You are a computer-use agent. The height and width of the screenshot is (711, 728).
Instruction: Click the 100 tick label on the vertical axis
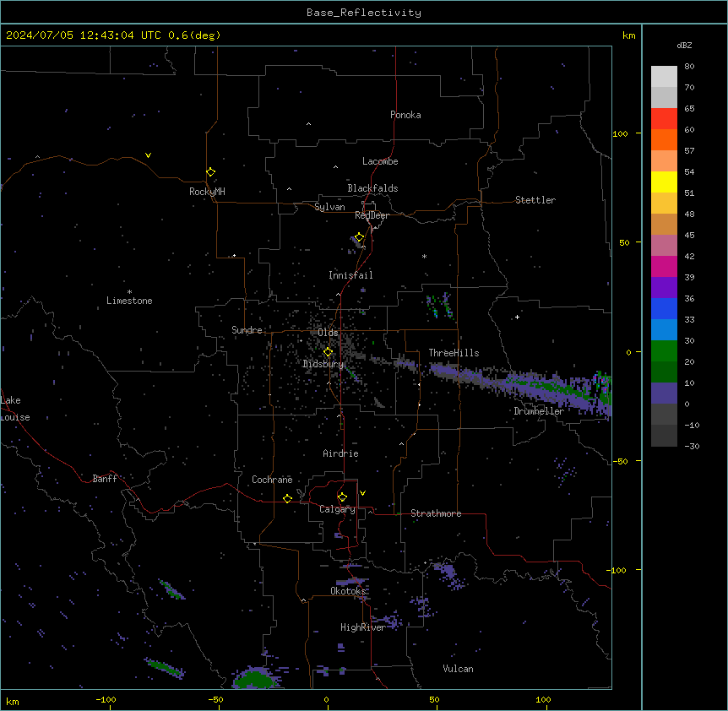click(620, 133)
